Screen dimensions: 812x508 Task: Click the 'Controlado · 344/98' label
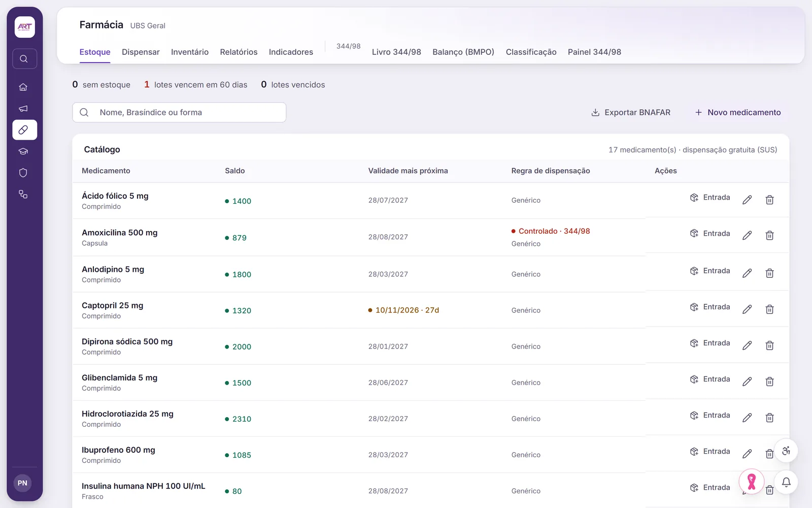pos(551,231)
